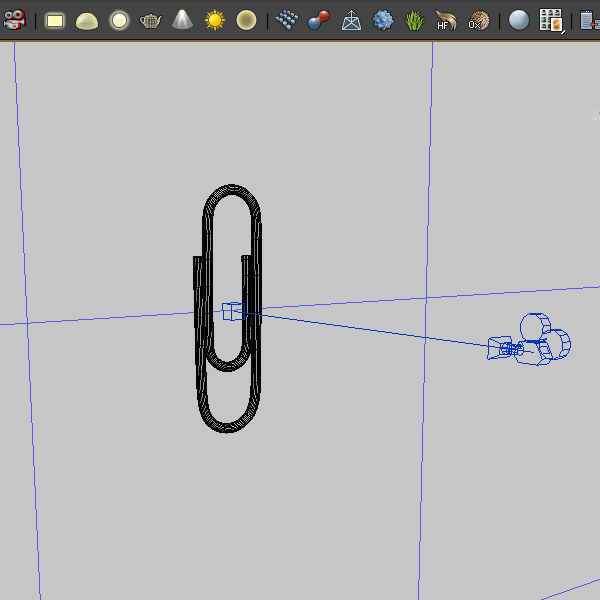Click the V-Ray physical camera icon
Viewport: 600px width, 600px height.
(14, 20)
